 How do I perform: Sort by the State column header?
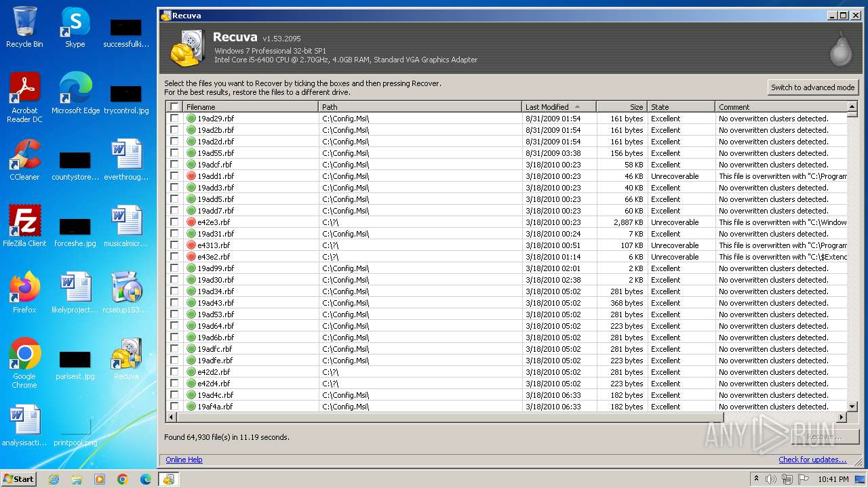(x=681, y=107)
